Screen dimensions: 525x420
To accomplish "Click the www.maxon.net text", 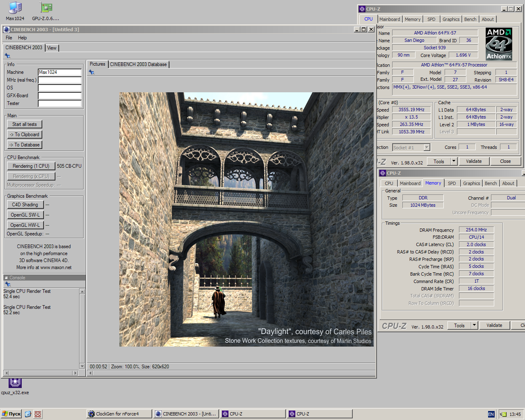I will click(56, 267).
